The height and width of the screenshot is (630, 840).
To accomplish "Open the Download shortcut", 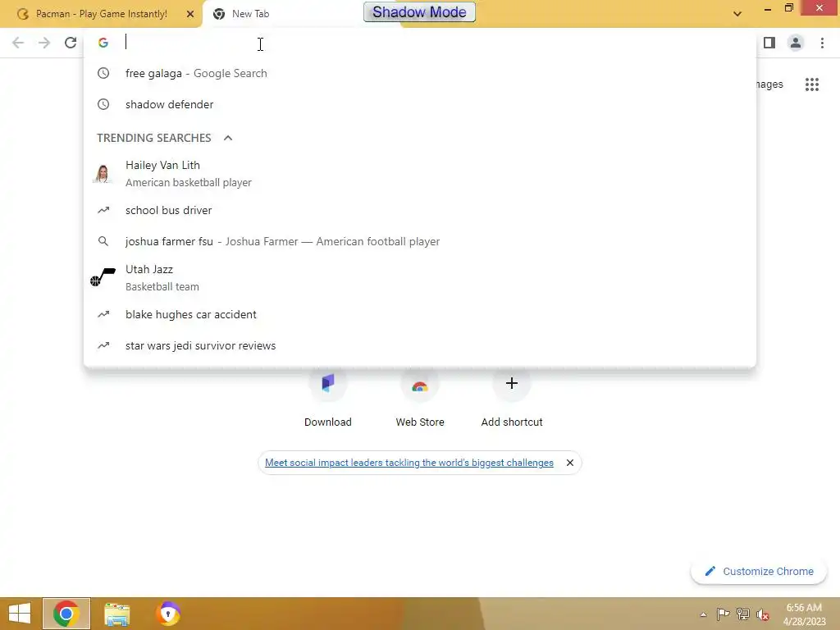I will [328, 398].
